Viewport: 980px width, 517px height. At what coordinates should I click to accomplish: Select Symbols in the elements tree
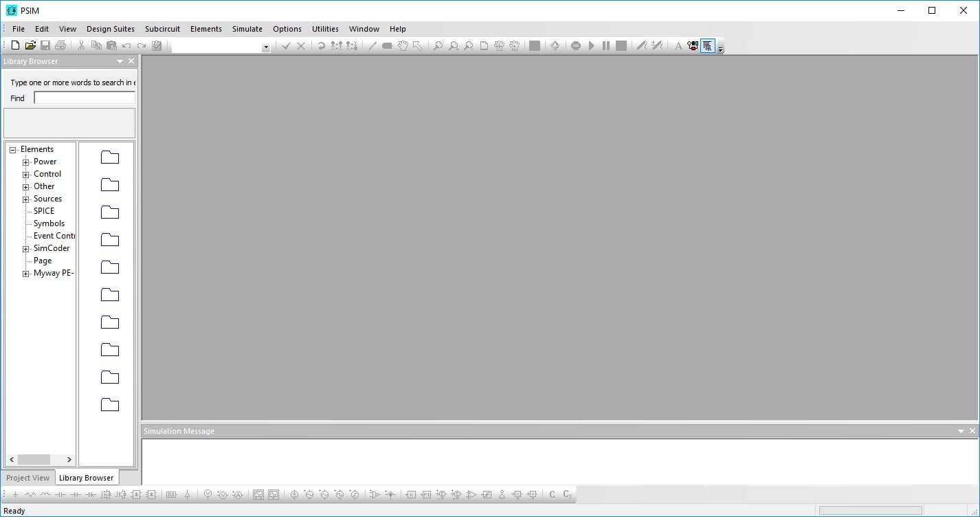tap(49, 223)
